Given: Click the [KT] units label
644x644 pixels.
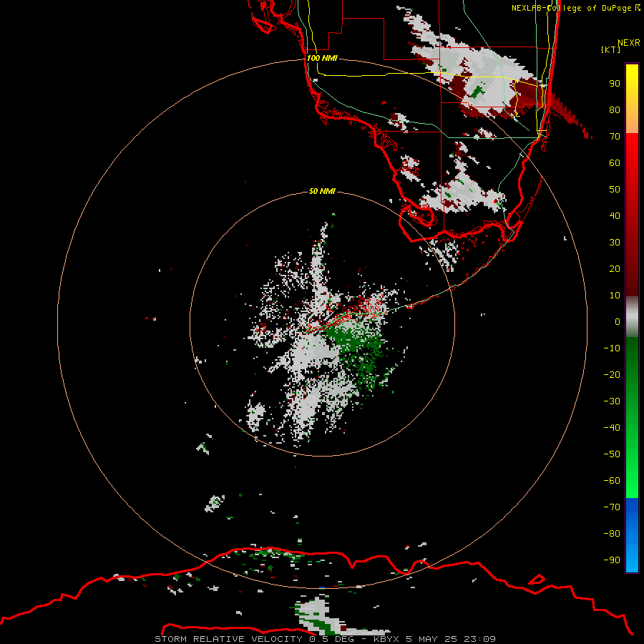Looking at the screenshot, I should [x=611, y=49].
